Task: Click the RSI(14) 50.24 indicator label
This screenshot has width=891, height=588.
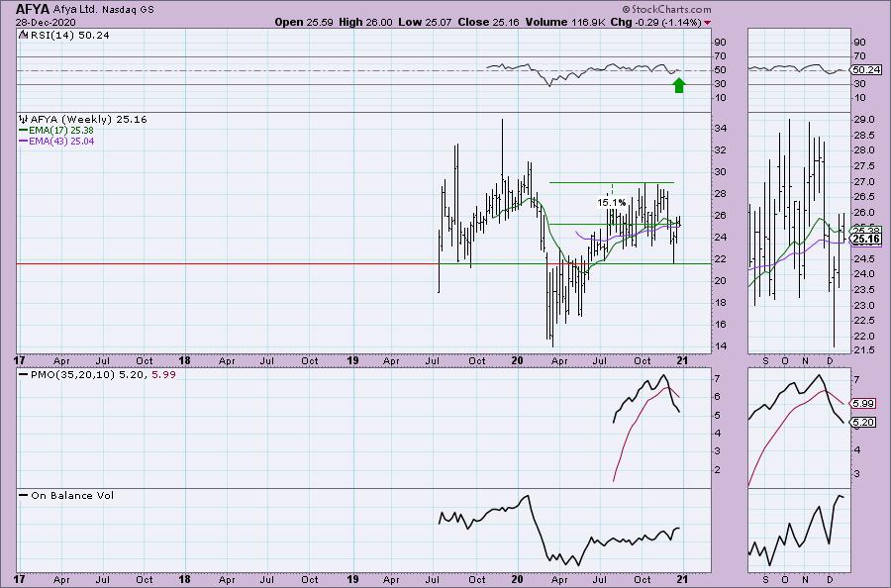Action: (x=69, y=36)
